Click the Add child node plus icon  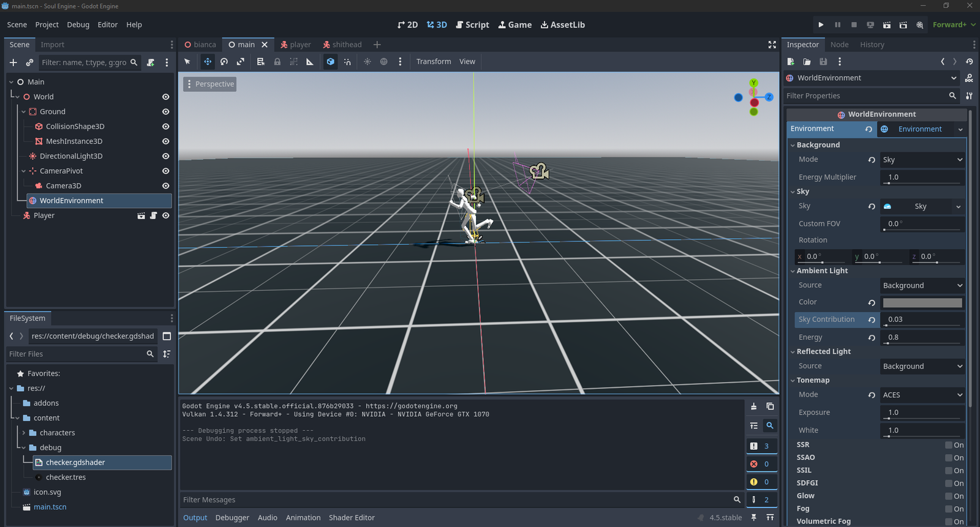pyautogui.click(x=13, y=62)
